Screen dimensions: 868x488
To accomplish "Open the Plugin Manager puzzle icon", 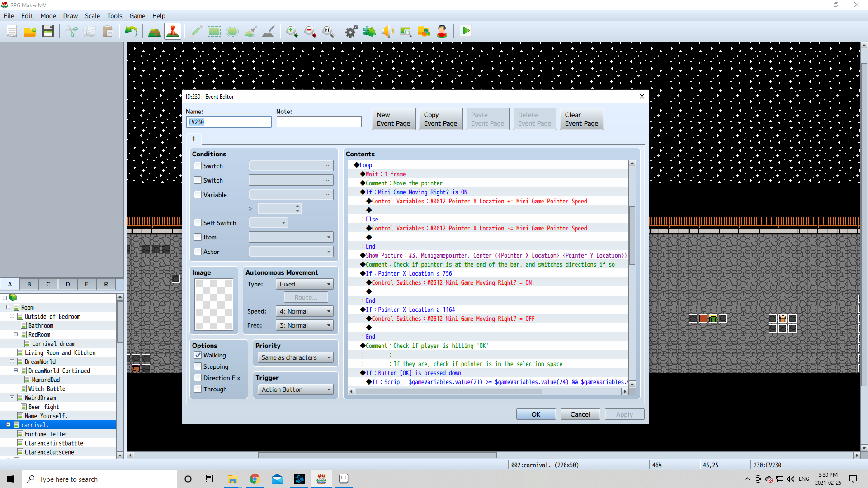I will [370, 31].
